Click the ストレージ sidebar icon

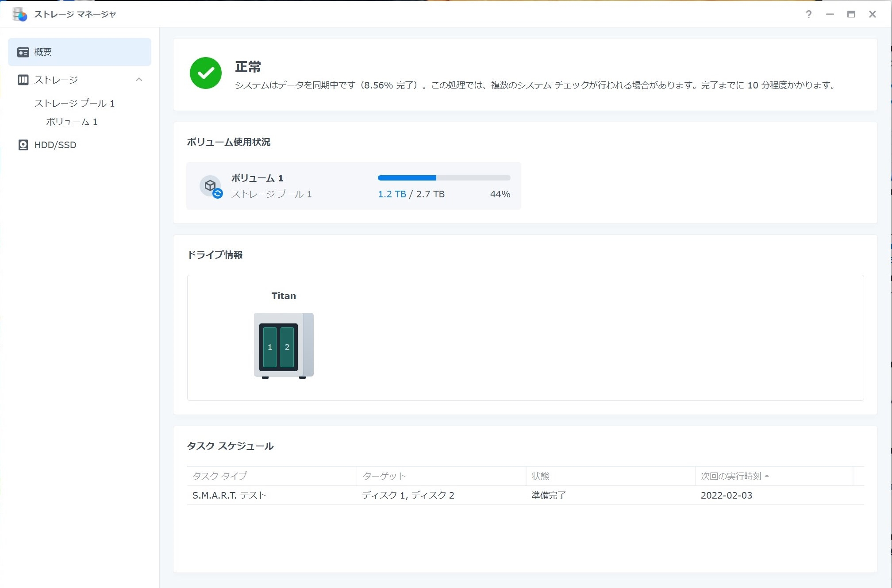coord(23,80)
